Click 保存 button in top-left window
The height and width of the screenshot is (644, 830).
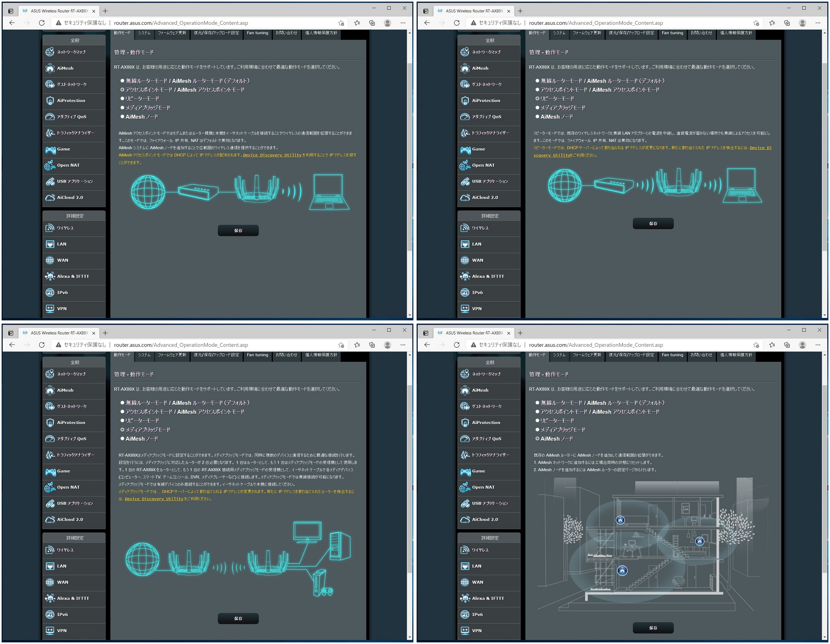(238, 231)
